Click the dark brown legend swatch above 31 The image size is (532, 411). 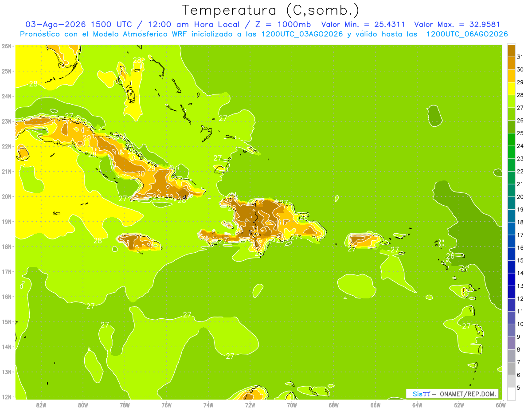click(x=512, y=51)
